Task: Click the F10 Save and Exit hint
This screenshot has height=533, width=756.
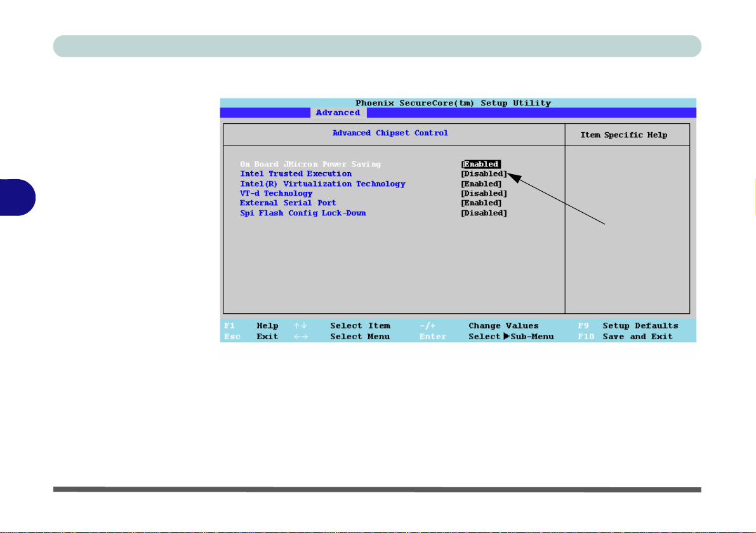Action: [625, 337]
